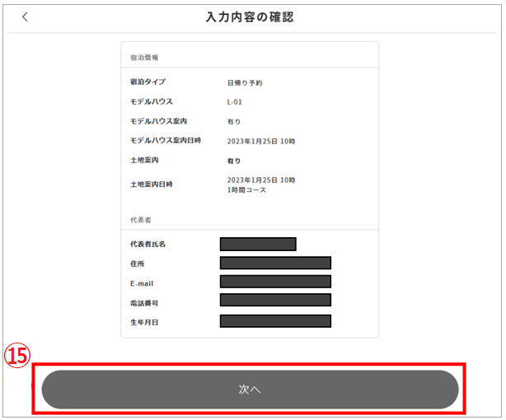Click the 住所 label
Screen dimensions: 506x420
(137, 264)
